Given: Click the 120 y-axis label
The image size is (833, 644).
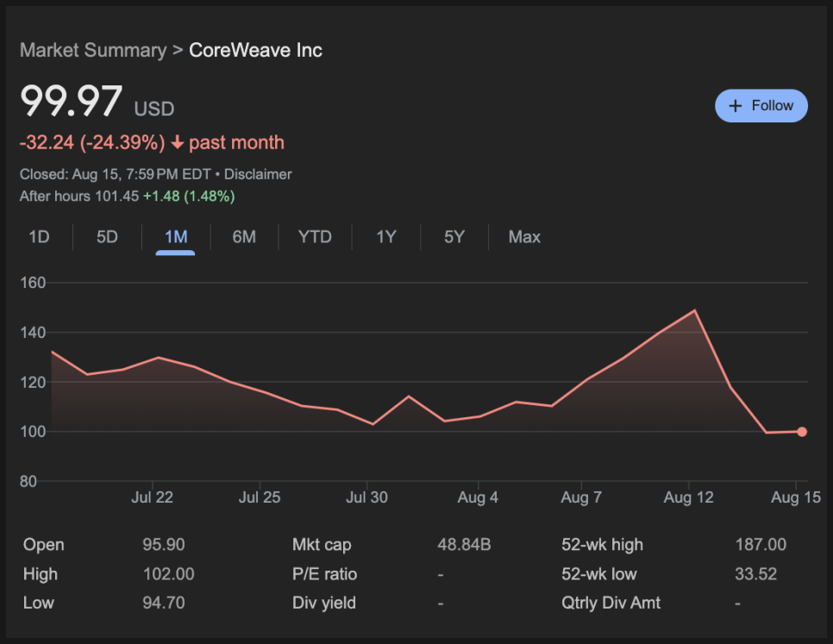Looking at the screenshot, I should [x=33, y=382].
